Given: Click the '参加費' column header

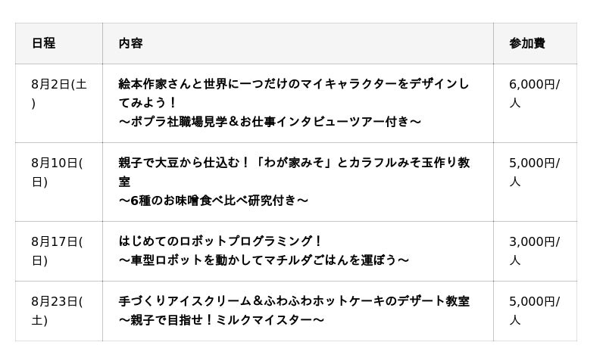Looking at the screenshot, I should click(x=527, y=43).
